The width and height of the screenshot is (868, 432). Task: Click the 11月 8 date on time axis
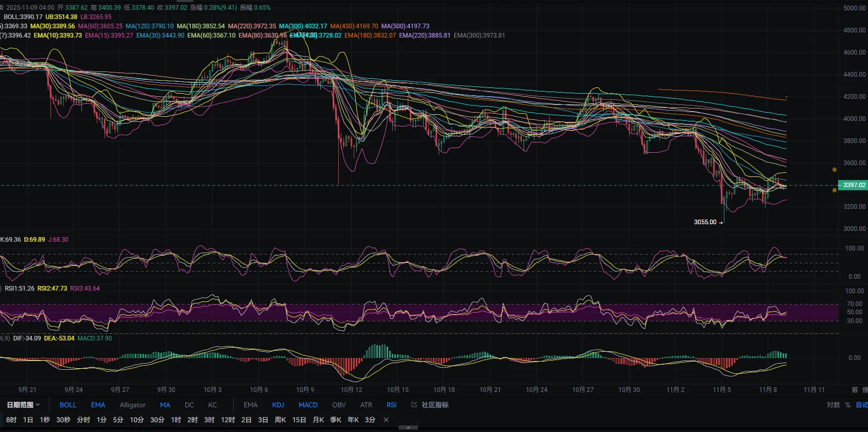pyautogui.click(x=768, y=389)
